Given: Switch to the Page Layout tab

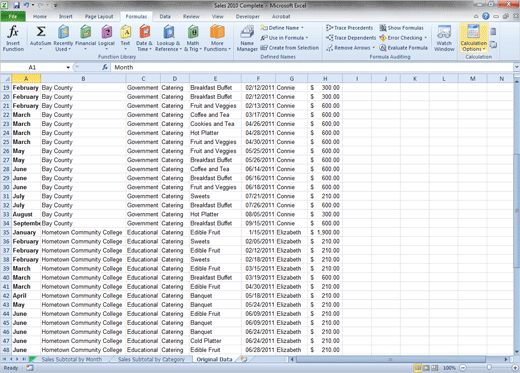Looking at the screenshot, I should [x=99, y=16].
